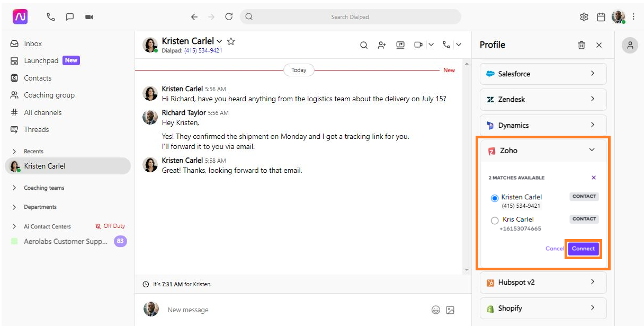The image size is (644, 326).
Task: Open the three-dot more menu in top bar
Action: [634, 17]
